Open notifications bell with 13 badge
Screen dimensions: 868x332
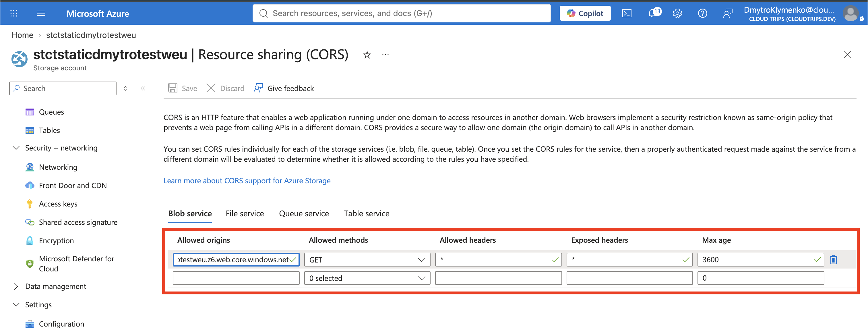654,13
